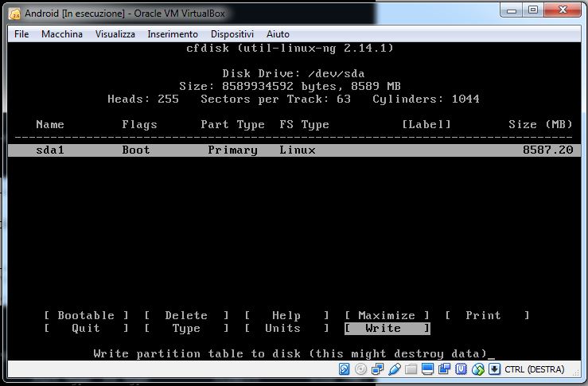Click the display settings status icon
This screenshot has height=386, width=588.
(428, 369)
